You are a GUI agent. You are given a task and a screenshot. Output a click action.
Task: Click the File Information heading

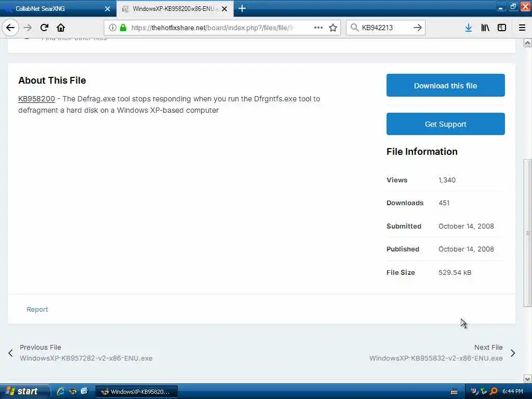422,152
